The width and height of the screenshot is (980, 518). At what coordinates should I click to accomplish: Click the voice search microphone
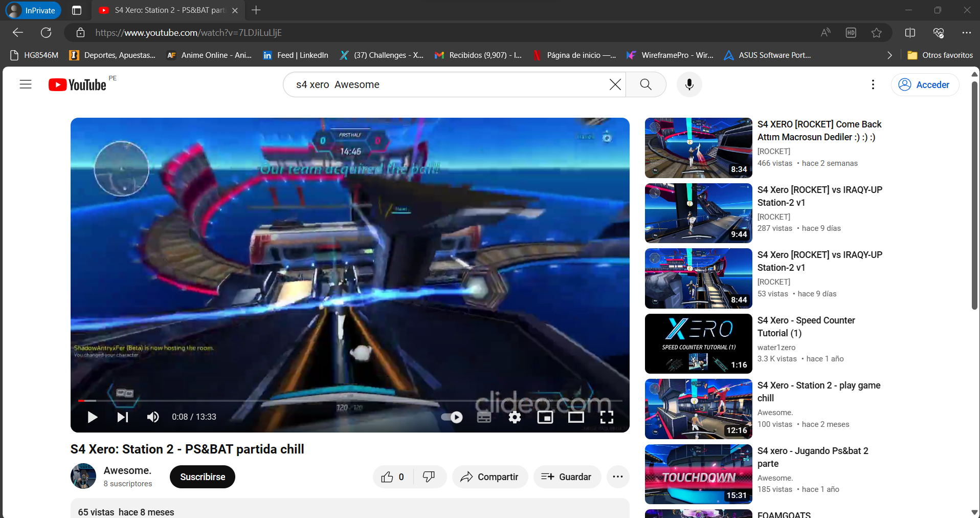pyautogui.click(x=689, y=84)
